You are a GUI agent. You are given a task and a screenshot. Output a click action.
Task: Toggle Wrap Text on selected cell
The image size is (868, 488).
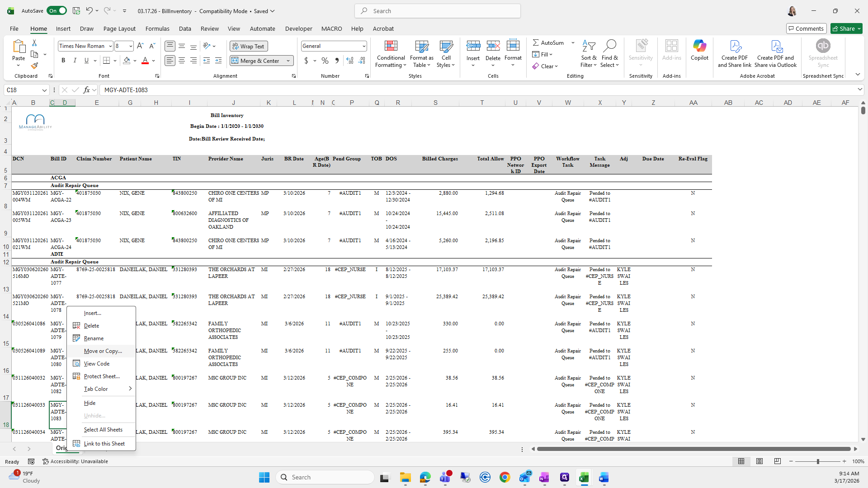point(249,46)
